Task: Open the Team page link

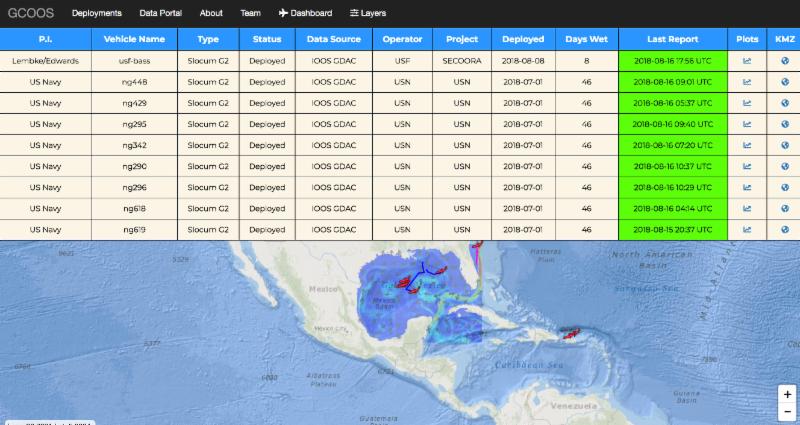Action: [x=250, y=13]
